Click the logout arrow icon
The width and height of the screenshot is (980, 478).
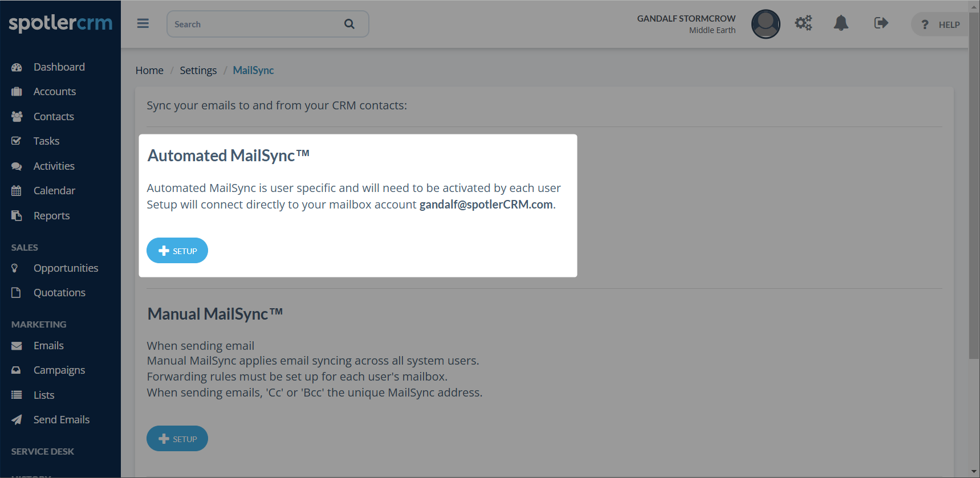click(x=881, y=23)
